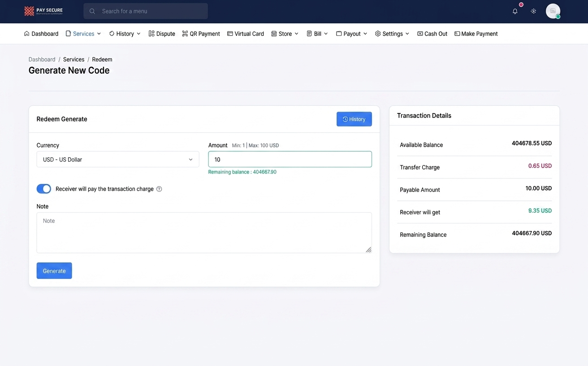Screen dimensions: 588x366
Task: Click the Available Balance value '404678.55 USD'
Action: (x=532, y=144)
